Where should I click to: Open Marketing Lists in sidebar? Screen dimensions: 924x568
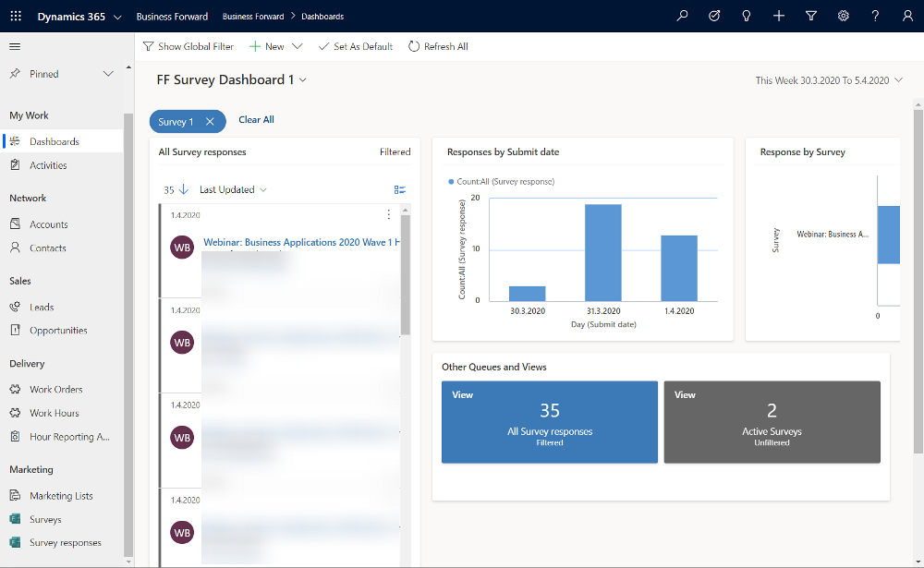(61, 496)
